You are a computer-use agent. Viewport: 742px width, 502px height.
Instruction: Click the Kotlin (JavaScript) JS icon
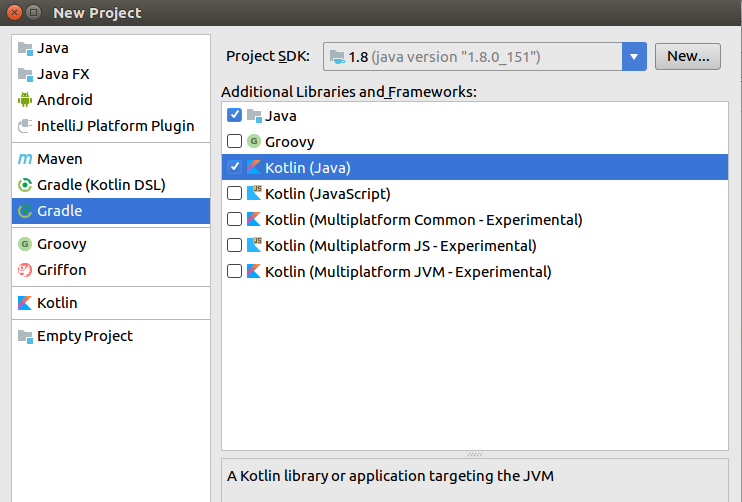pos(254,193)
